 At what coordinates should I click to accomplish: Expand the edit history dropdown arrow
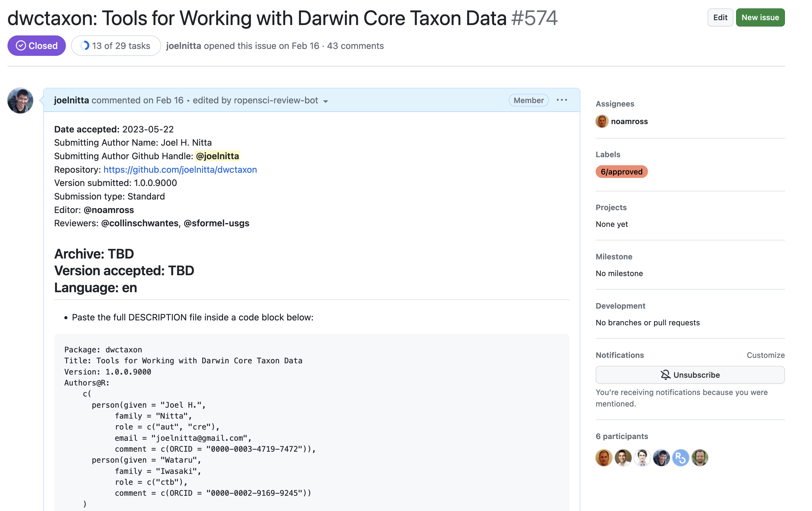coord(325,101)
